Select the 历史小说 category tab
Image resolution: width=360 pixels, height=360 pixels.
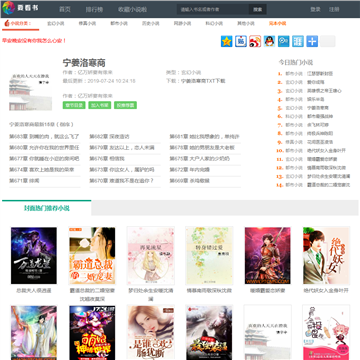pos(151,23)
